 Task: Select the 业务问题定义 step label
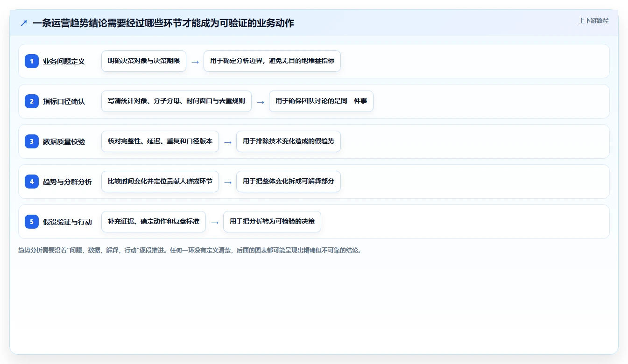point(64,61)
